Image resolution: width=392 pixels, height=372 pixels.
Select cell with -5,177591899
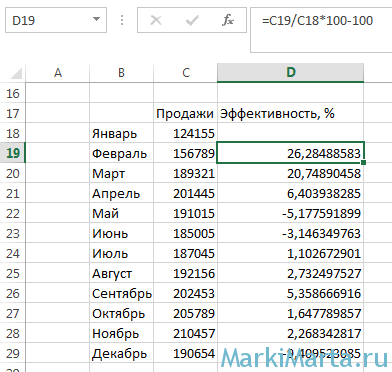pos(291,213)
